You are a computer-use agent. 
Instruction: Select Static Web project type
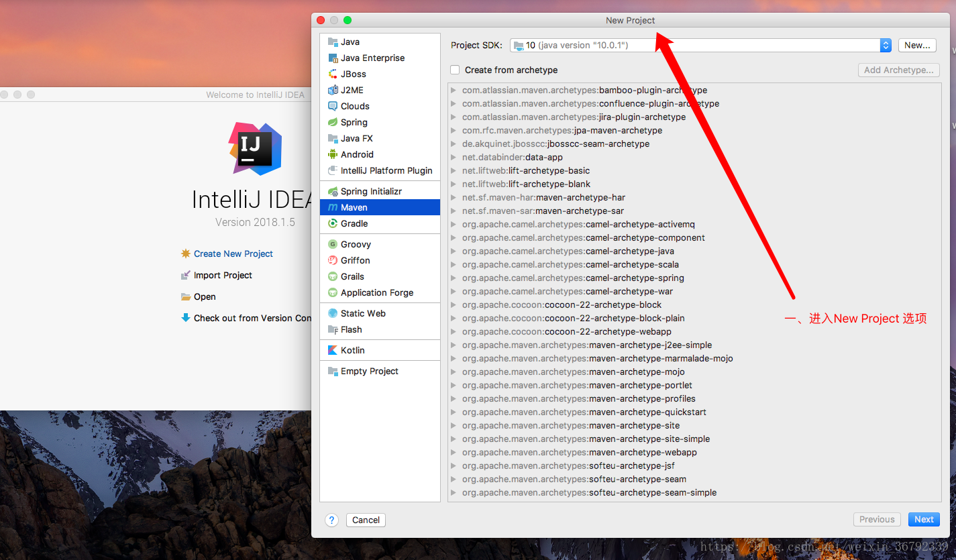(x=380, y=313)
